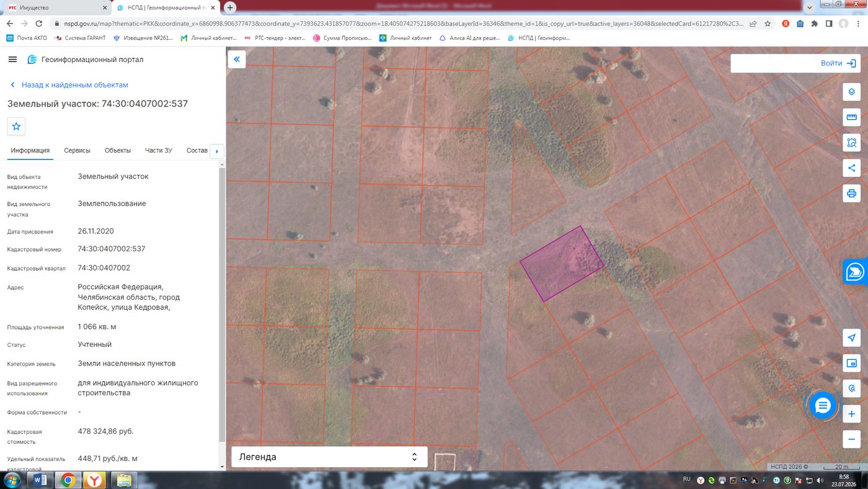This screenshot has width=868, height=489.
Task: Show more tabs with right arrow
Action: 216,151
